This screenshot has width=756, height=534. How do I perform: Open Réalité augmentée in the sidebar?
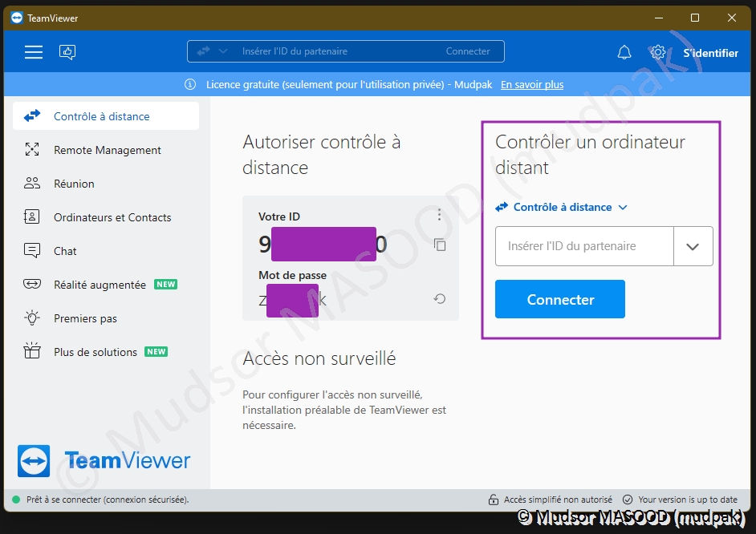pyautogui.click(x=100, y=285)
